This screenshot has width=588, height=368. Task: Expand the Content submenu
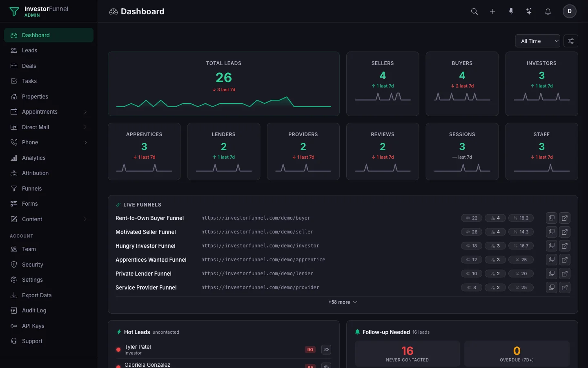point(85,219)
